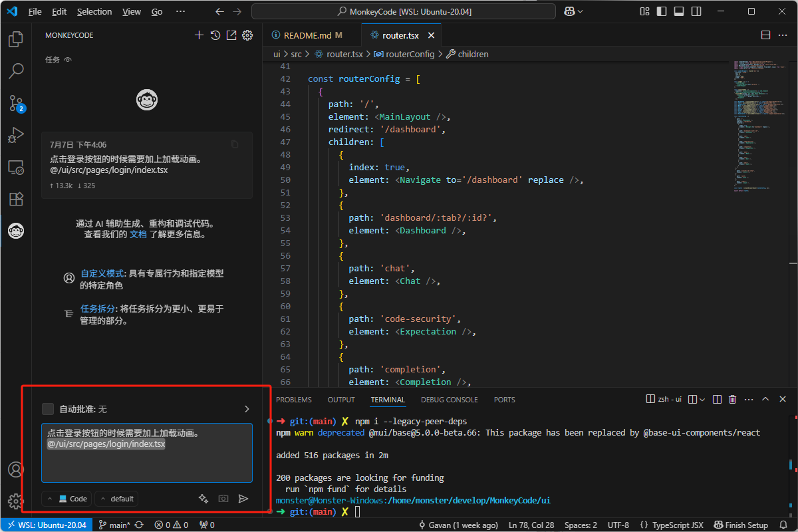798x532 pixels.
Task: Open the Run and Debug view
Action: tap(16, 135)
